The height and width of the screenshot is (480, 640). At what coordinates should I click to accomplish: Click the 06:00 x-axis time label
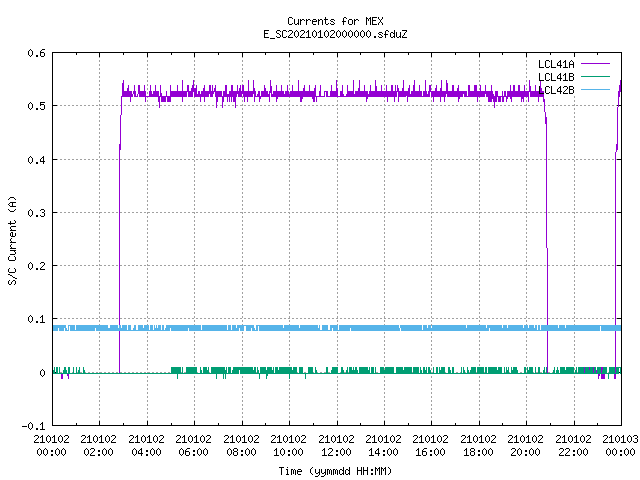(193, 452)
